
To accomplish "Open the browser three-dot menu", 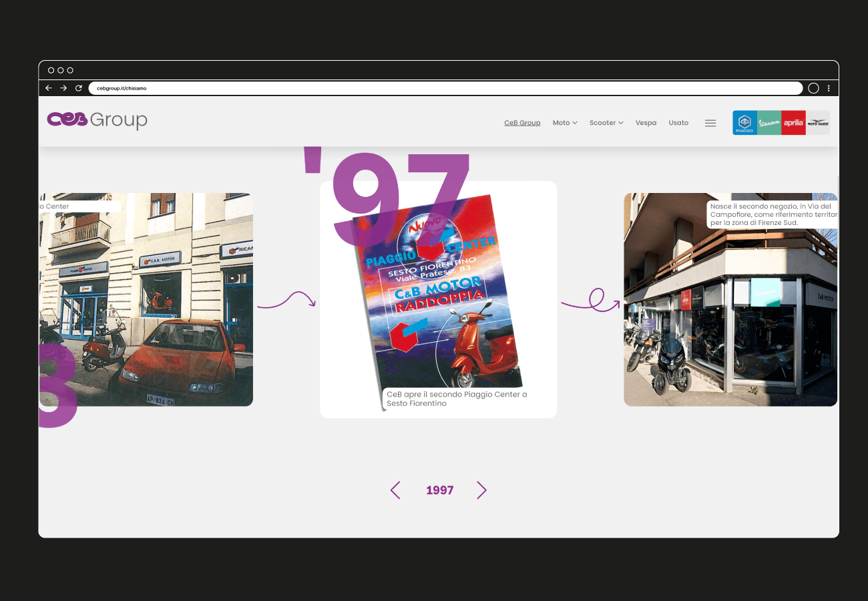I will 829,88.
